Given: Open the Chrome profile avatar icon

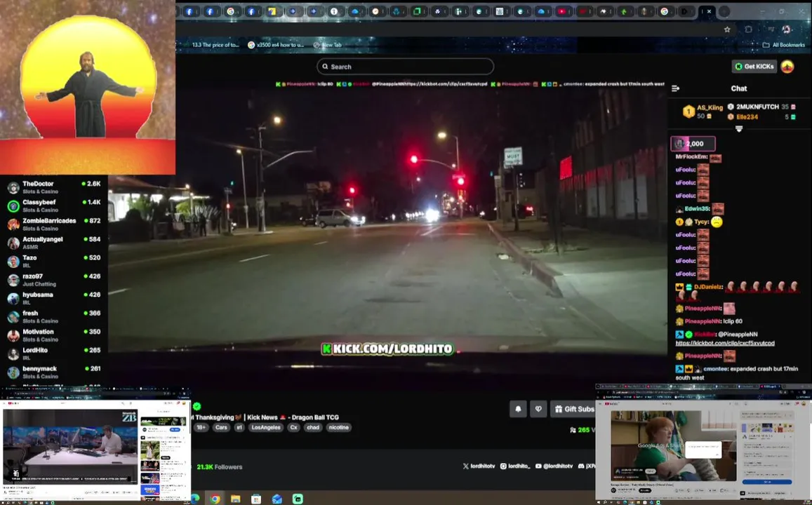Looking at the screenshot, I should click(786, 29).
